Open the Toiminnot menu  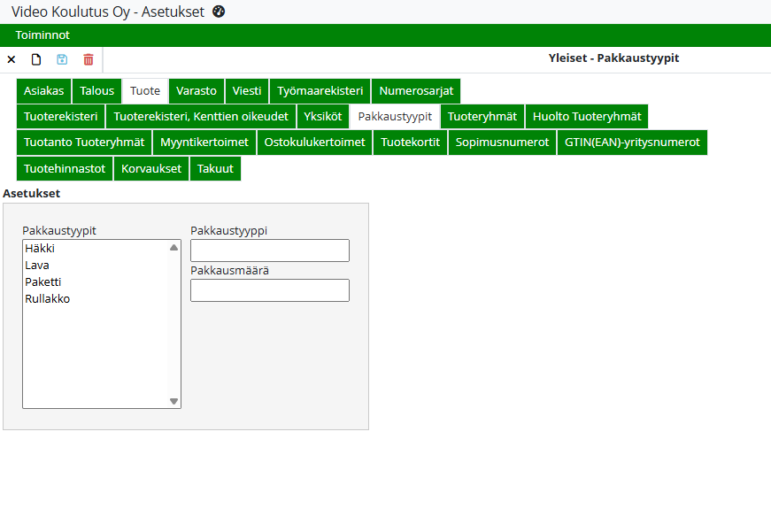tap(42, 35)
